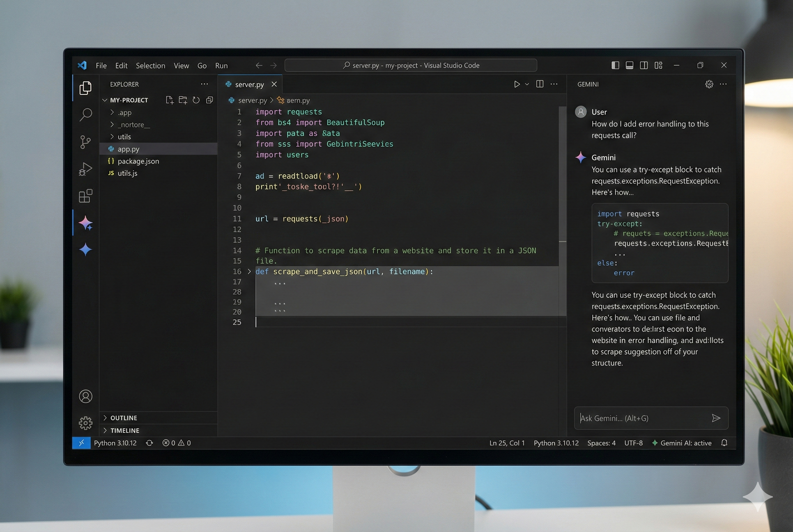
Task: Open the Run and Debug view
Action: (86, 169)
